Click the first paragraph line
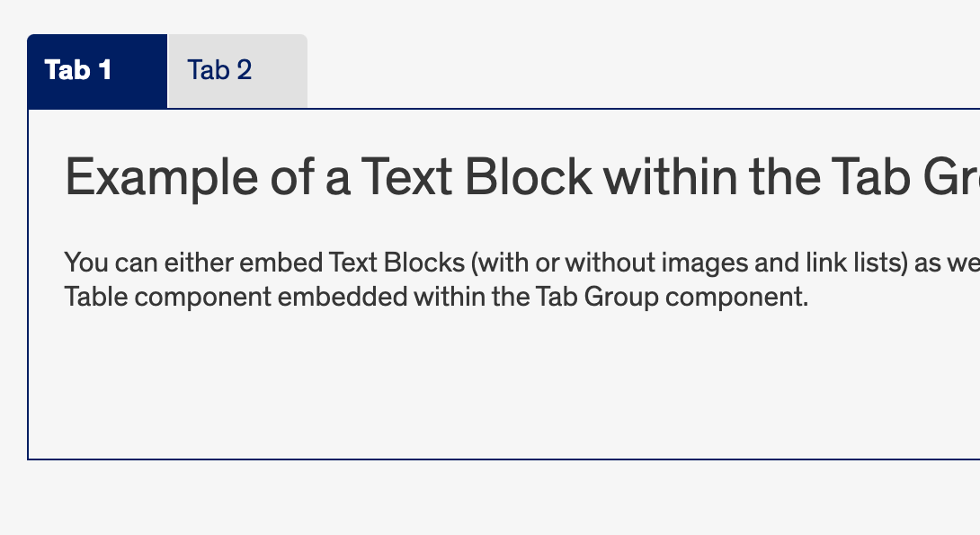Image resolution: width=980 pixels, height=535 pixels. point(450,263)
